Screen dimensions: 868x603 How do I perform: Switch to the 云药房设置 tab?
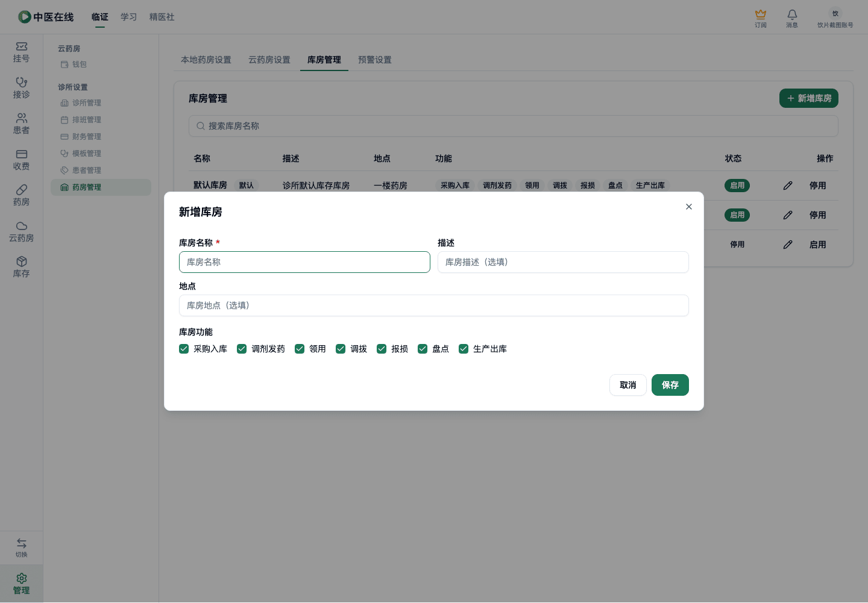point(269,60)
